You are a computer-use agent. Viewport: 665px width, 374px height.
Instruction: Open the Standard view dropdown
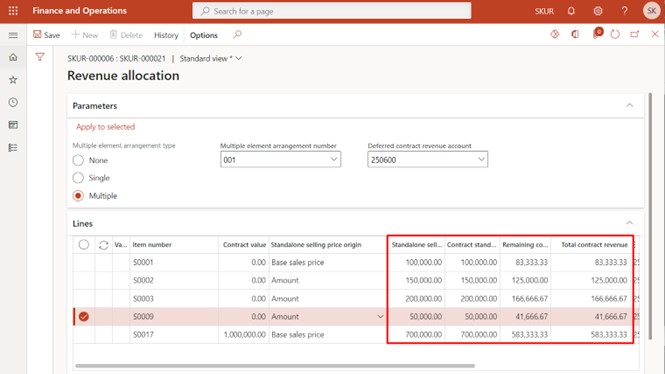[210, 59]
